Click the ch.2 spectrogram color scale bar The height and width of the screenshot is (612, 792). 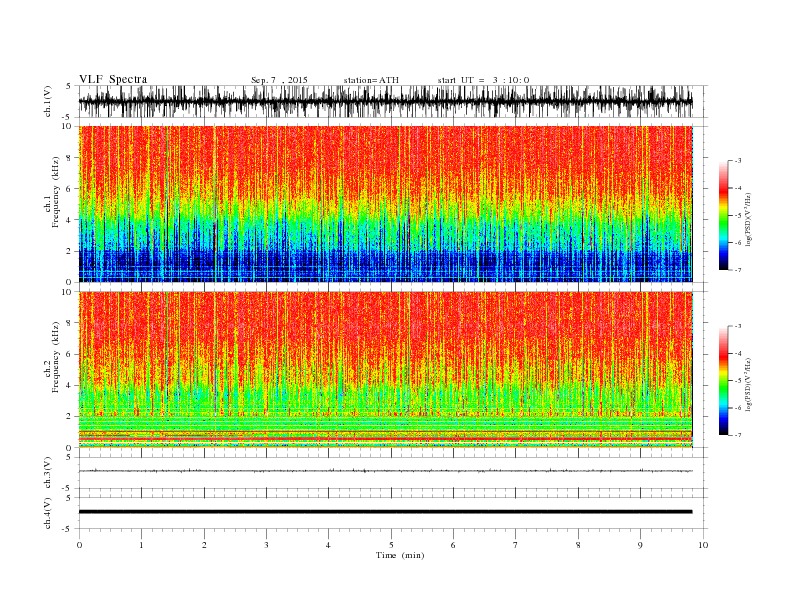(x=724, y=380)
